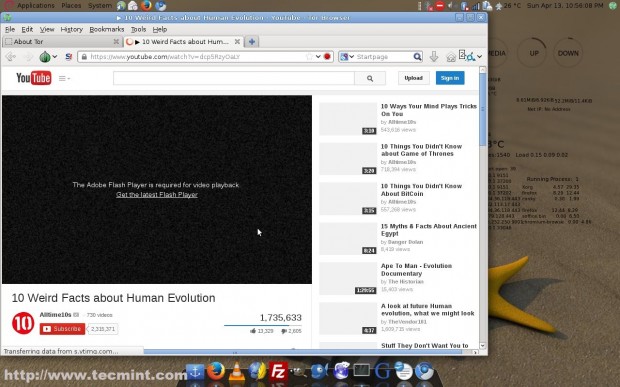620x387 pixels.
Task: Open the downloads arrow button
Action: [434, 57]
